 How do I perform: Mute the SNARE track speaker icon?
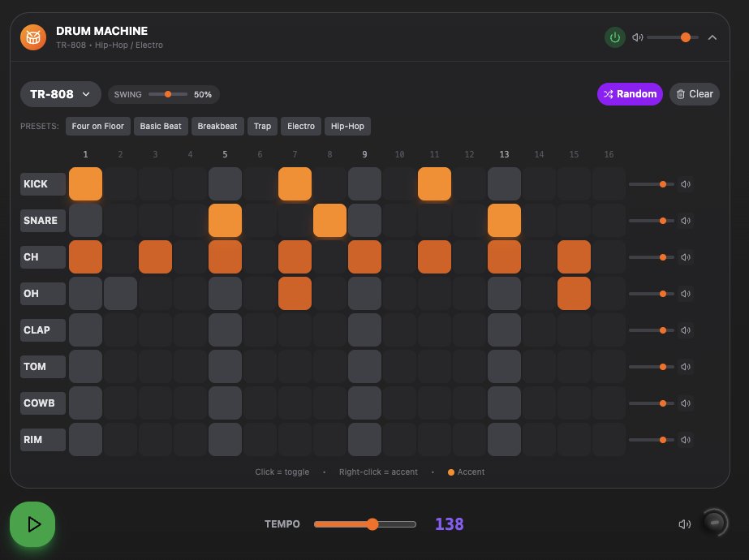(x=686, y=221)
